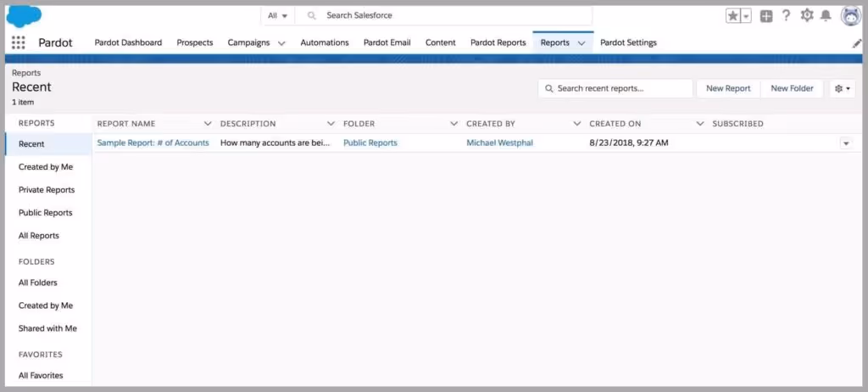
Task: Expand the Reports tab chevron
Action: click(x=581, y=43)
